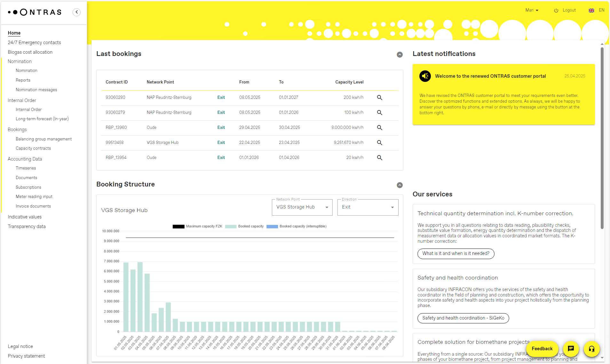Click the Logout link
The width and height of the screenshot is (610, 364).
[569, 10]
